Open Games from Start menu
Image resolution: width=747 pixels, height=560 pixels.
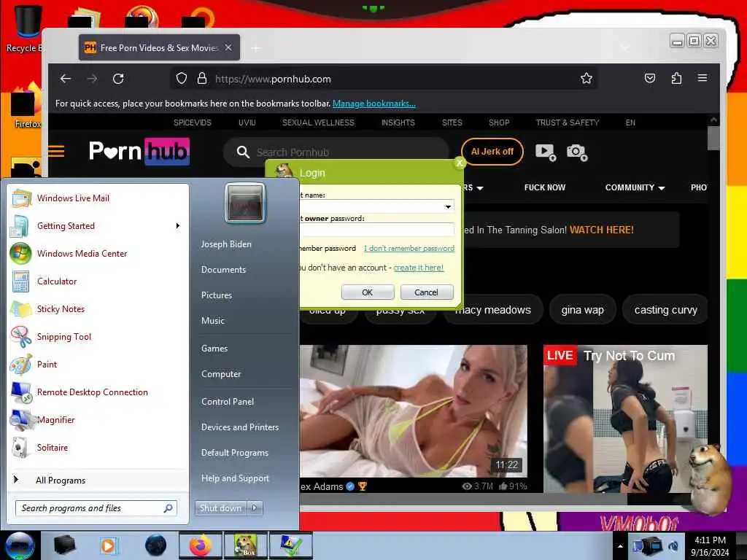(x=214, y=349)
